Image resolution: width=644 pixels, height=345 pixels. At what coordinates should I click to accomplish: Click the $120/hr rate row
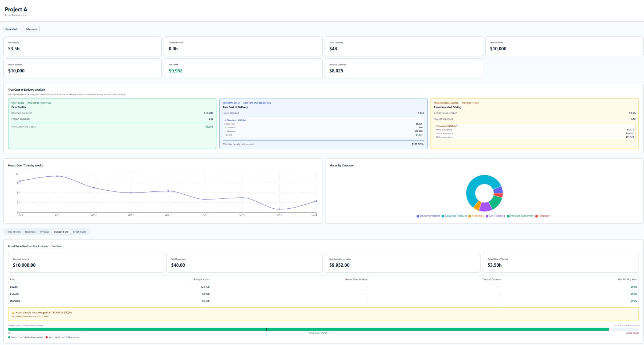[x=323, y=294]
